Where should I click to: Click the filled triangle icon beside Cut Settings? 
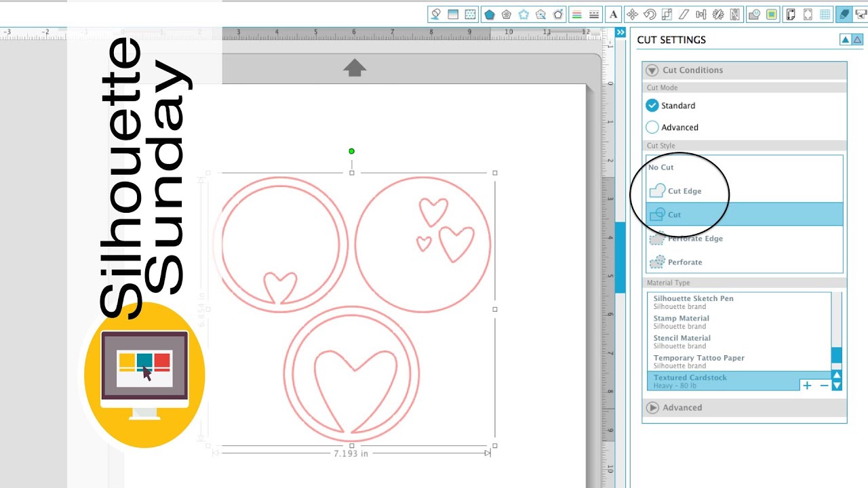pyautogui.click(x=845, y=40)
